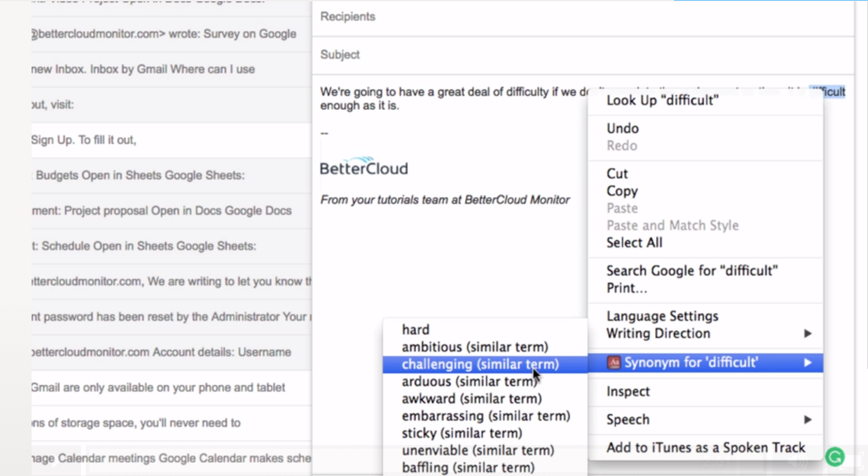Open the "Budgets Open in Sheets" email
This screenshot has width=868, height=476.
[171, 176]
